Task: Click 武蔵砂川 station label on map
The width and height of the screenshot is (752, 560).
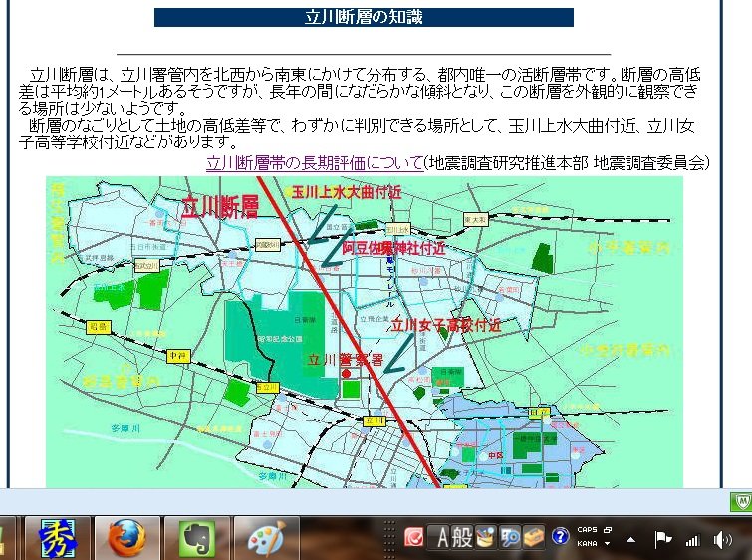Action: point(268,244)
